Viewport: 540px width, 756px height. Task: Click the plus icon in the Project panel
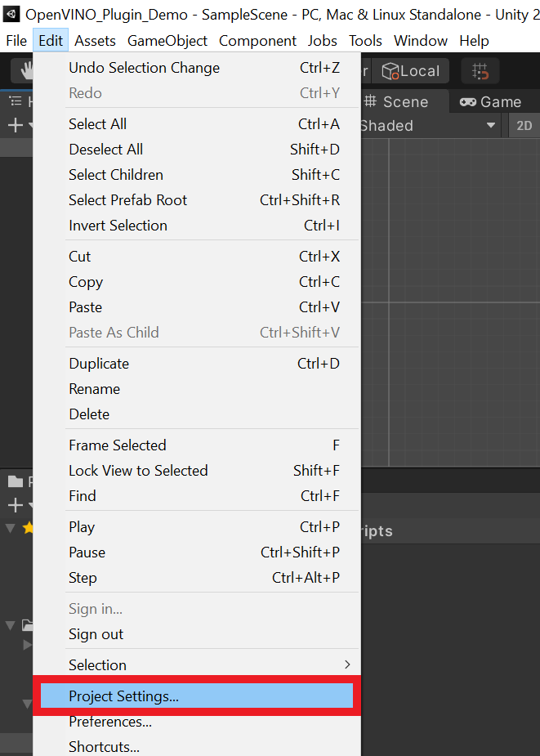15,506
